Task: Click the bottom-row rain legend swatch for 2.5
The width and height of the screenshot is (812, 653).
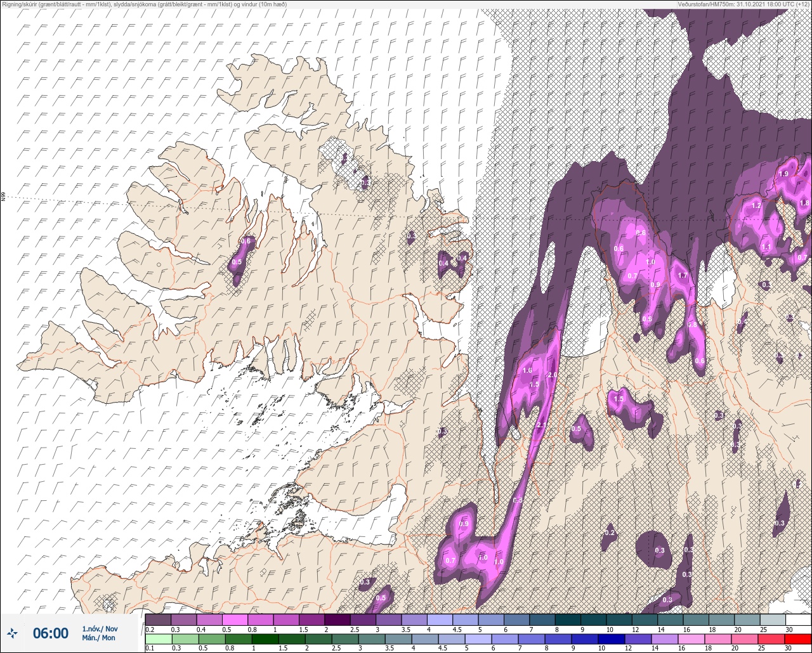Action: click(x=345, y=639)
